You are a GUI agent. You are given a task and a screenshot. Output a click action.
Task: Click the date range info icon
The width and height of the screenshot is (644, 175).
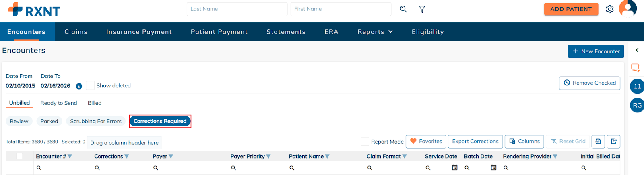[x=79, y=86]
